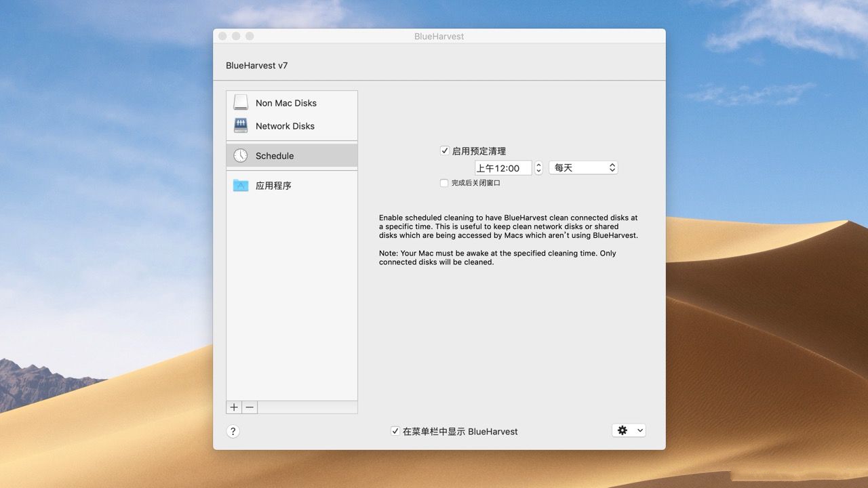868x488 pixels.
Task: Click the time stepper arrows
Action: tap(538, 167)
